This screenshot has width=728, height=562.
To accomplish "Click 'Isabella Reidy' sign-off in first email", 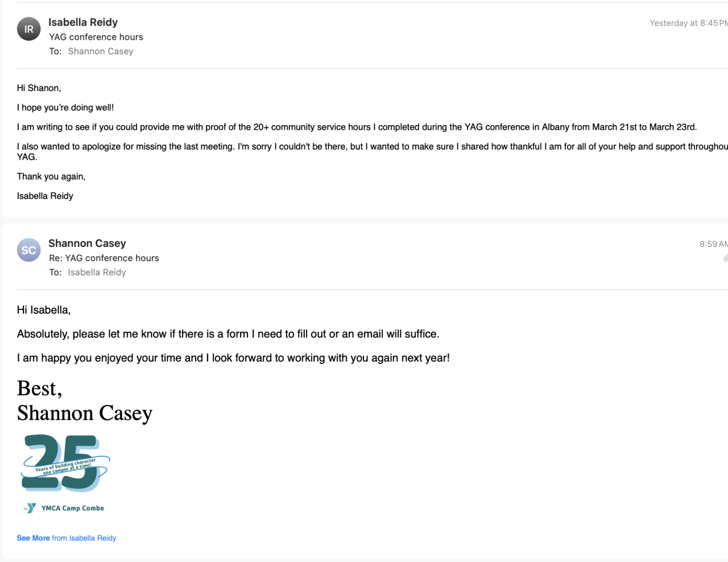I will tap(45, 196).
